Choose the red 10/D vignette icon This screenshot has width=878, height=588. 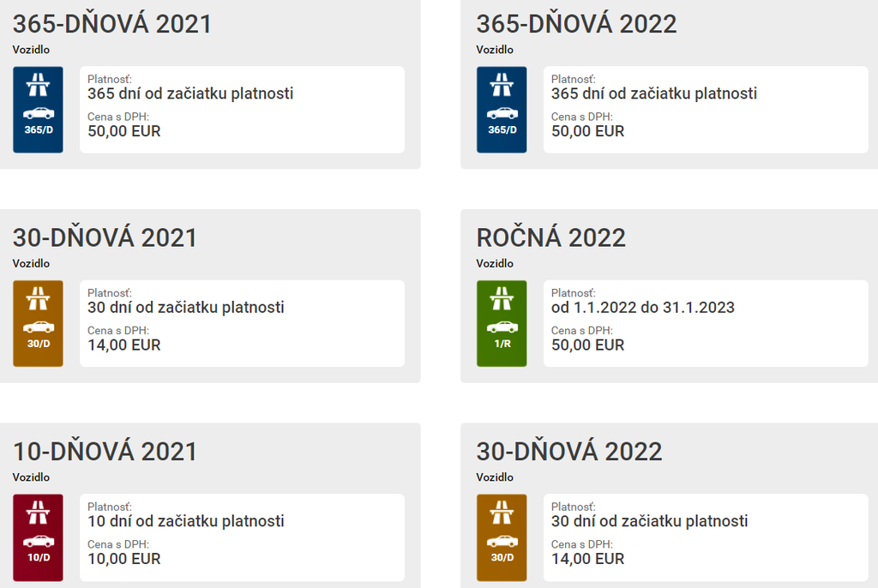tap(38, 537)
